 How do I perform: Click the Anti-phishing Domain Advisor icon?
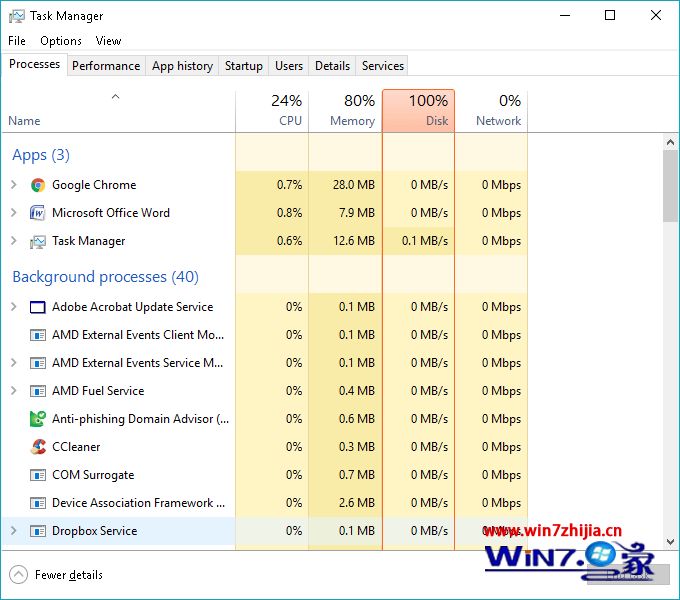[38, 419]
